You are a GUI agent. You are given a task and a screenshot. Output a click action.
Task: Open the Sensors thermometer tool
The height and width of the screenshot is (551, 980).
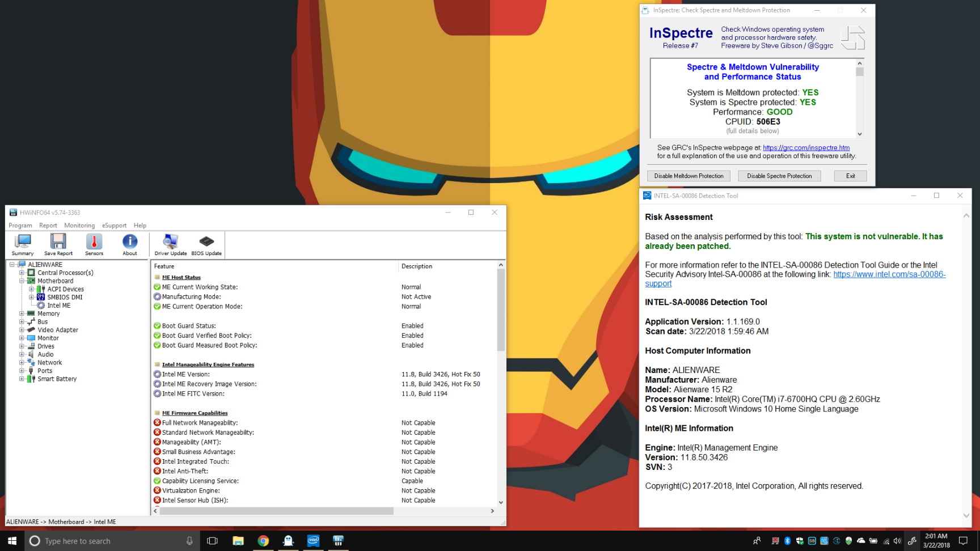94,245
